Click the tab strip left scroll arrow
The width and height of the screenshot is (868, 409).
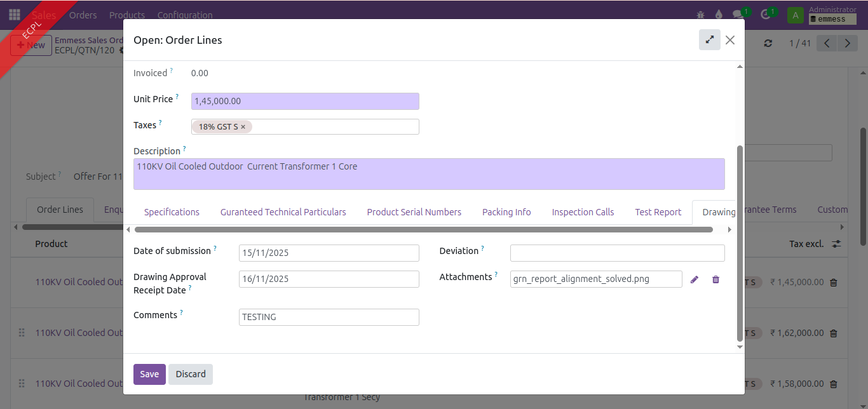point(128,229)
